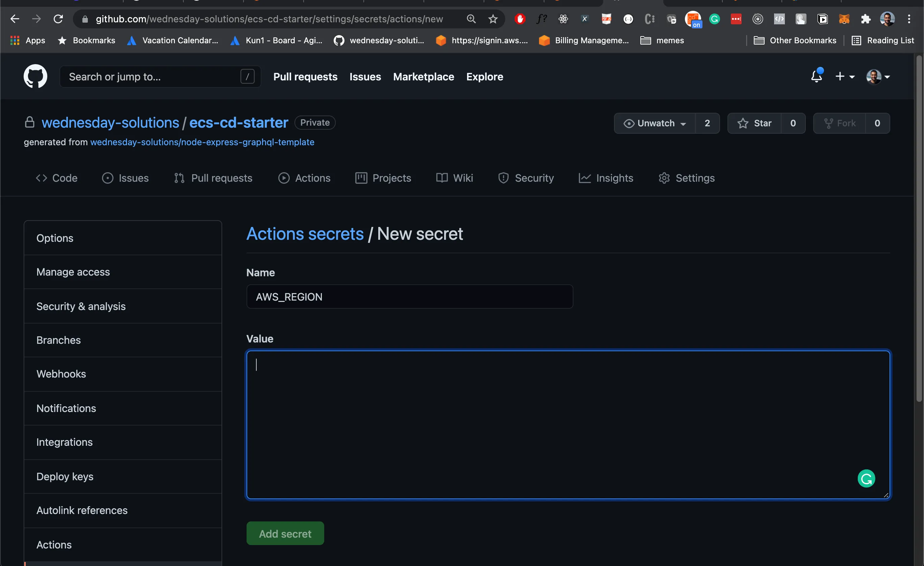Open the Other Bookmarks folder
This screenshot has width=924, height=566.
pos(795,40)
